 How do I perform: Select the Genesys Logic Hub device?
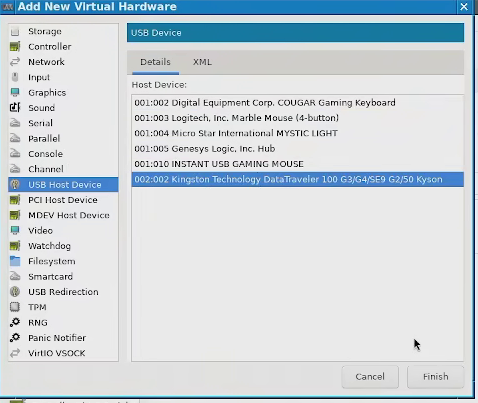tap(297, 149)
